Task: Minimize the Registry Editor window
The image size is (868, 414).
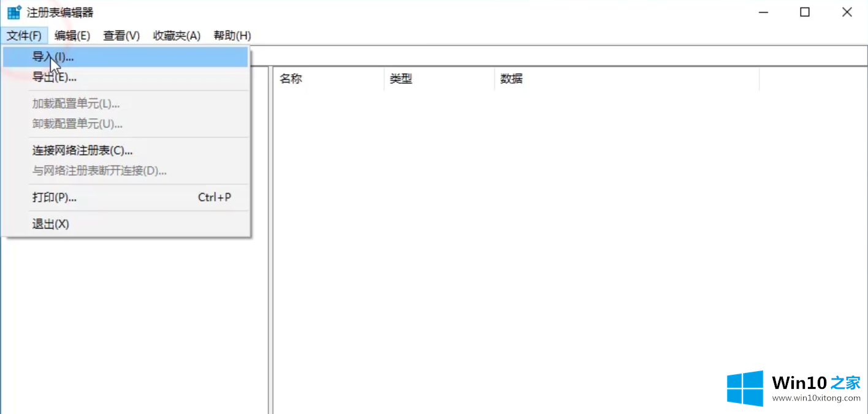Action: coord(763,12)
